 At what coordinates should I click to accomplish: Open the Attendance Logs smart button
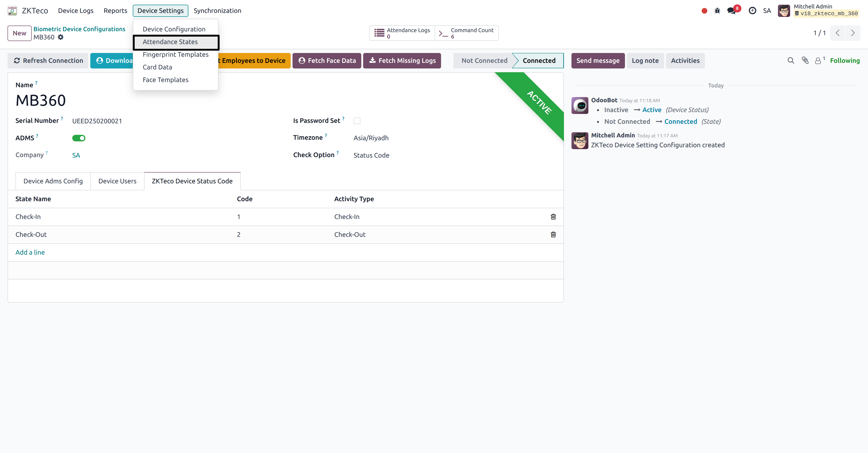402,33
